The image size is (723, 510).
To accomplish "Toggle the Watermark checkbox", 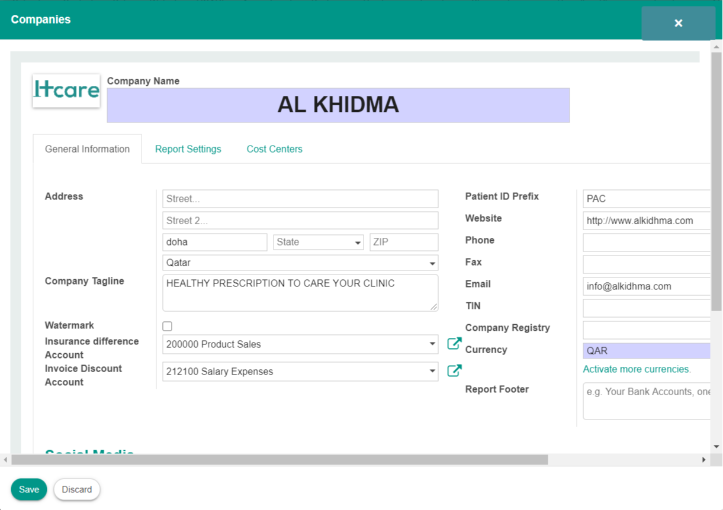I will pyautogui.click(x=167, y=326).
